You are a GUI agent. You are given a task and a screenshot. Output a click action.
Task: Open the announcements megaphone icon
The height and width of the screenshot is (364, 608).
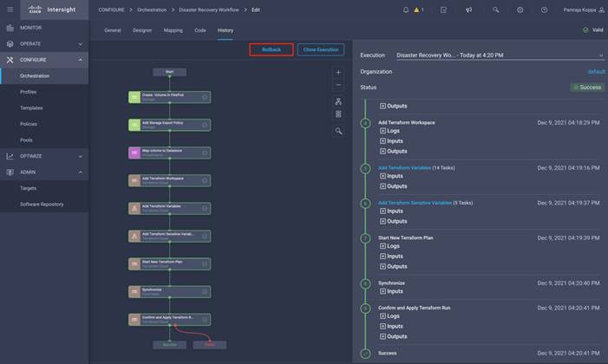(469, 10)
